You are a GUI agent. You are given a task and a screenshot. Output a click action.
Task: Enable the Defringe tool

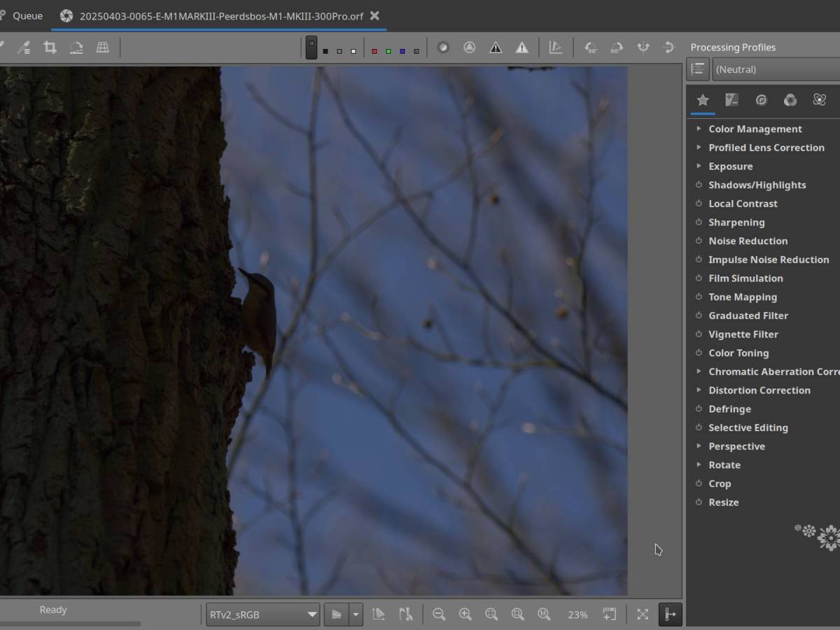699,409
